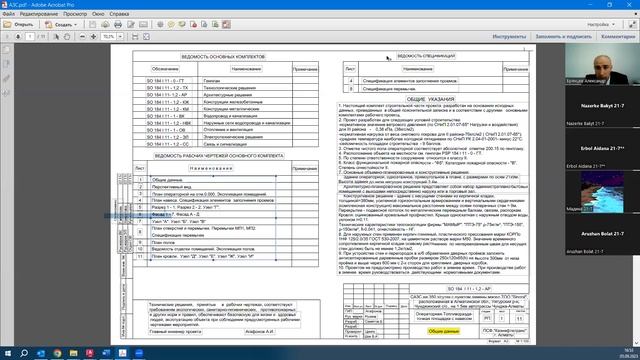The width and height of the screenshot is (640, 360).
Task: Open the Редактирование menu
Action: 39,14
